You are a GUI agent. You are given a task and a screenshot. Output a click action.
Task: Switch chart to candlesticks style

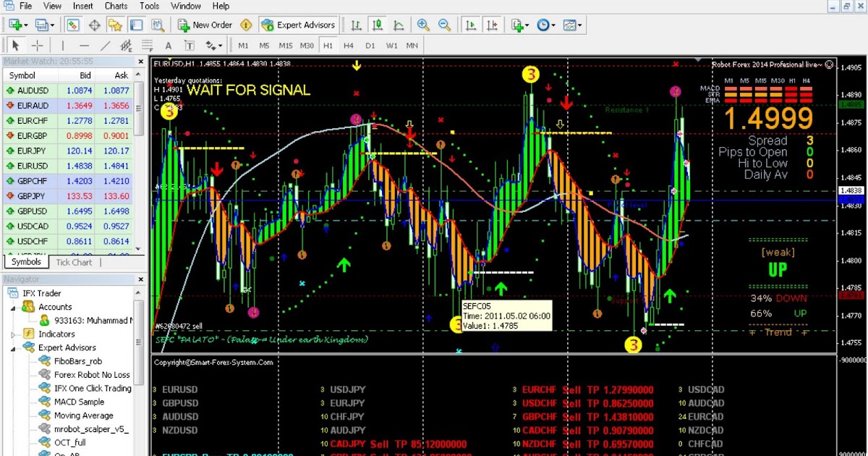(x=377, y=25)
